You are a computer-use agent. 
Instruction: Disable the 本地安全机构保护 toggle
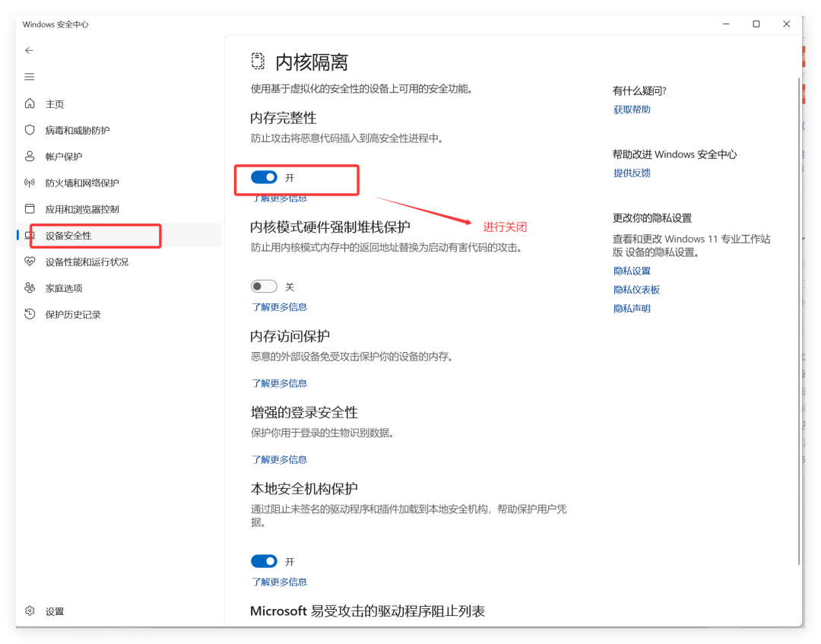(x=264, y=561)
